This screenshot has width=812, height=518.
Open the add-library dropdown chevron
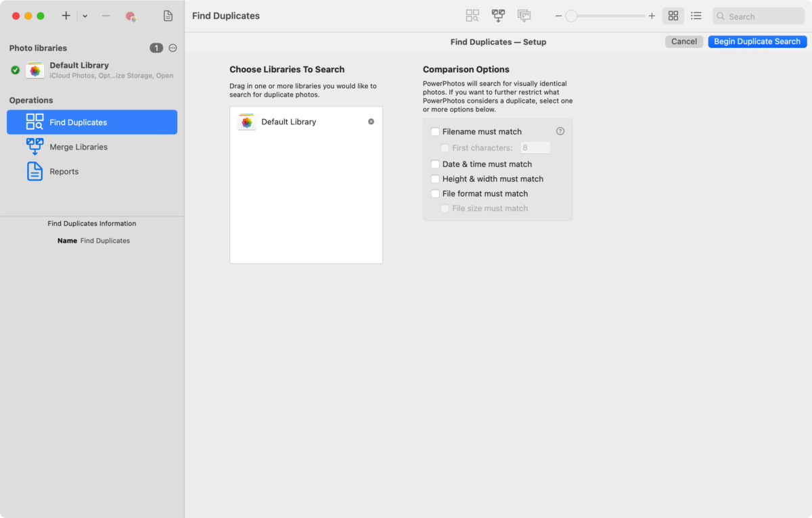[x=85, y=16]
